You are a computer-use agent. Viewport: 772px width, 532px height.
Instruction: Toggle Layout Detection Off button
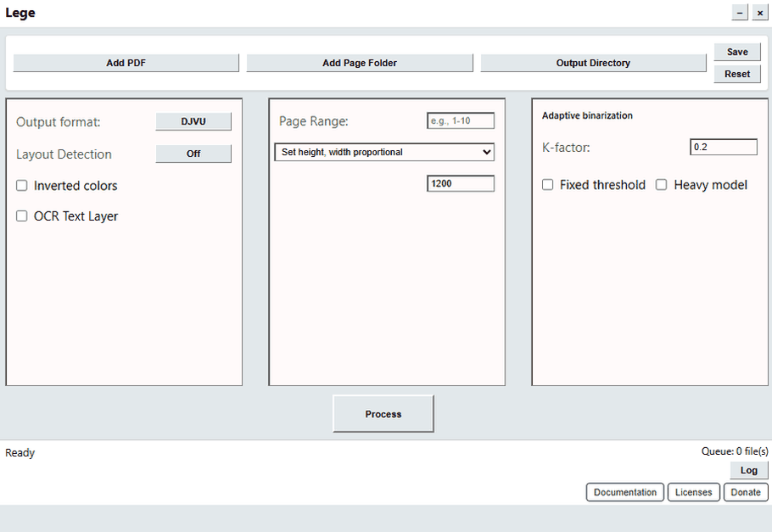pyautogui.click(x=193, y=154)
